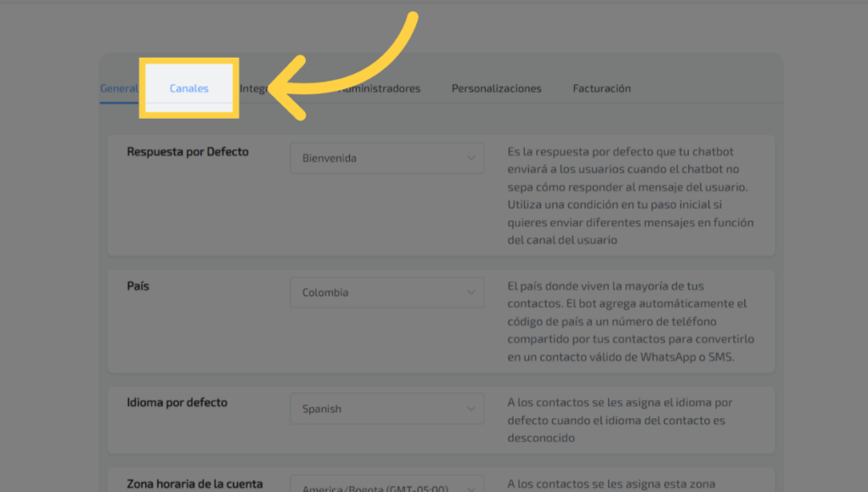The height and width of the screenshot is (492, 868).
Task: Click the Idioma por defecto label
Action: [177, 402]
